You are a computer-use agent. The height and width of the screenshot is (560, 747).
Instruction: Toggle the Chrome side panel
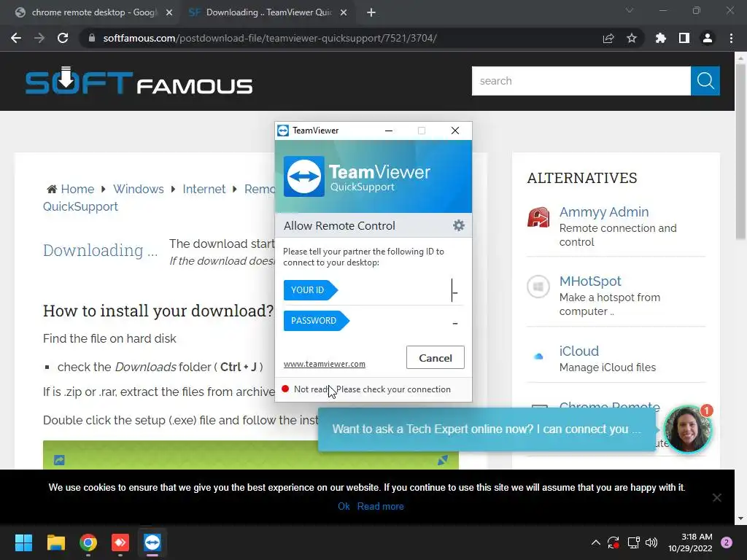684,38
